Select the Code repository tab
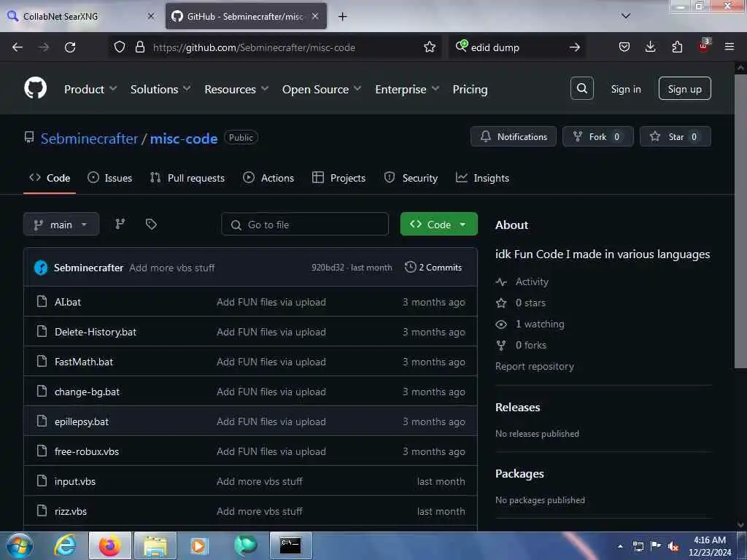 [x=50, y=178]
